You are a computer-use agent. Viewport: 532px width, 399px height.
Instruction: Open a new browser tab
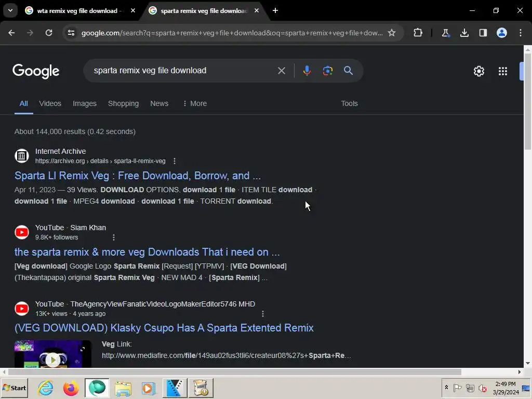[275, 10]
